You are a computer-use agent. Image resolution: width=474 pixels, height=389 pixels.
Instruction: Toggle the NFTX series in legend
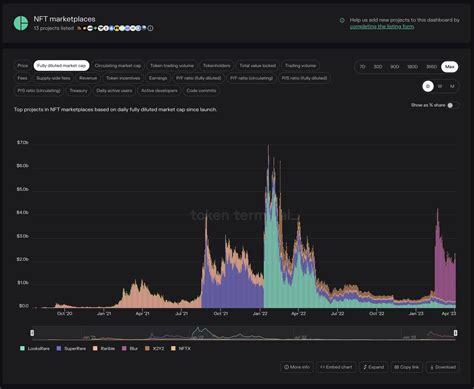click(181, 348)
